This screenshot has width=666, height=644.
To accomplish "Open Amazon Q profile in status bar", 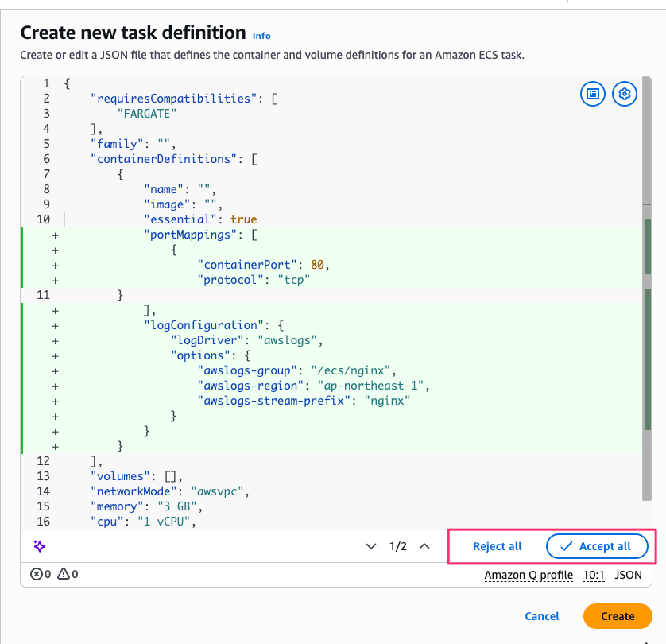I will tap(529, 575).
